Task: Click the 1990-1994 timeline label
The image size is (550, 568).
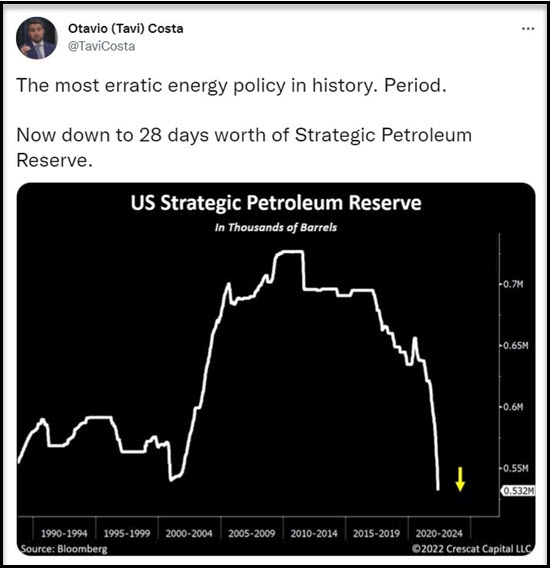Action: [x=64, y=533]
